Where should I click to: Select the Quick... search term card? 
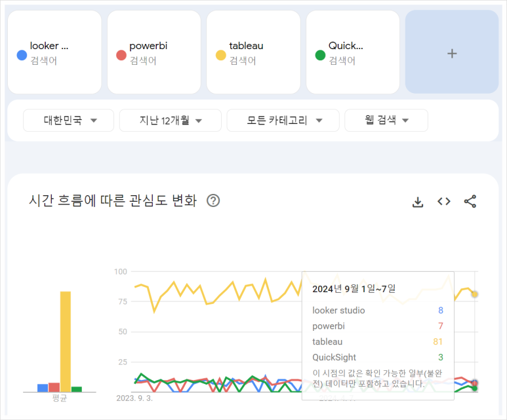(x=353, y=52)
